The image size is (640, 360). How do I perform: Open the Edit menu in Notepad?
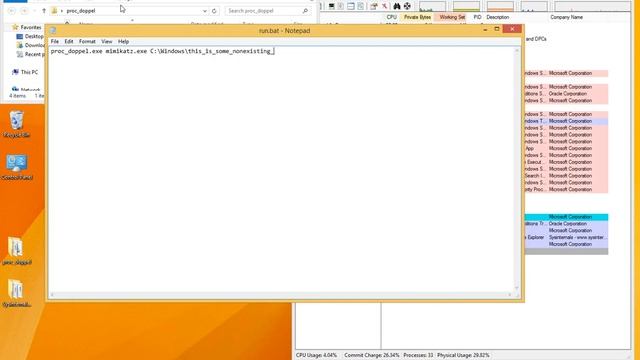tap(69, 42)
